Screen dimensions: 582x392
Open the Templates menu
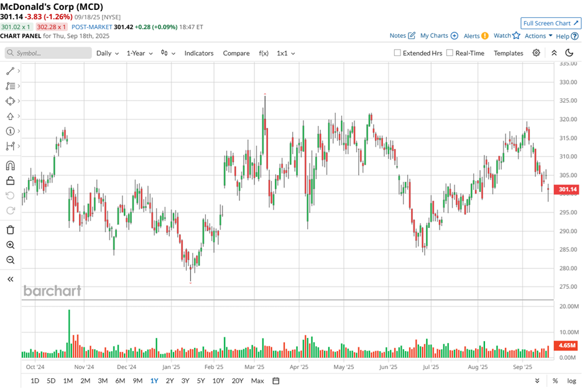(509, 53)
